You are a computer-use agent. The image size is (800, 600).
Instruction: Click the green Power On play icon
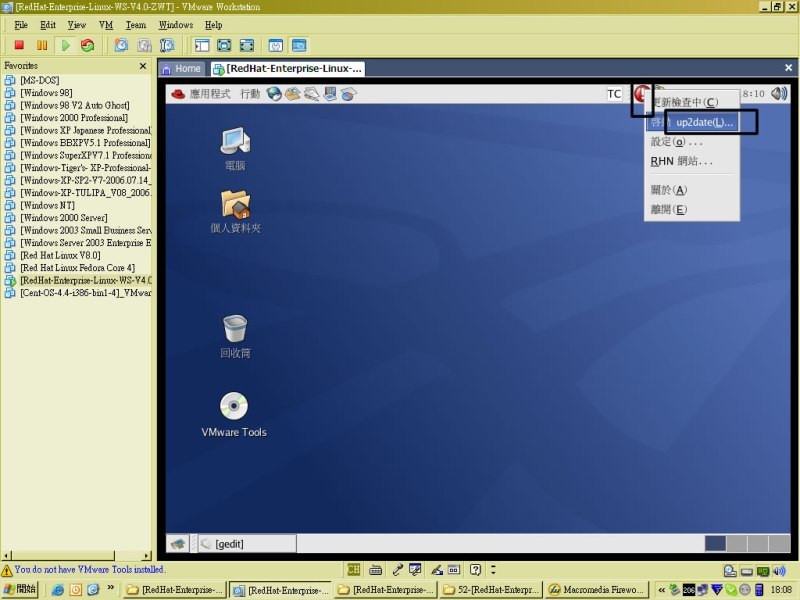point(65,45)
